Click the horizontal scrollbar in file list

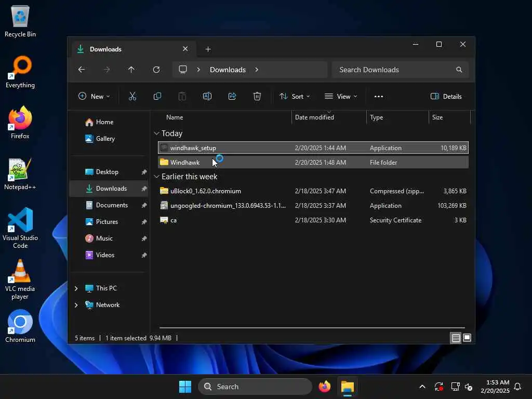point(312,328)
